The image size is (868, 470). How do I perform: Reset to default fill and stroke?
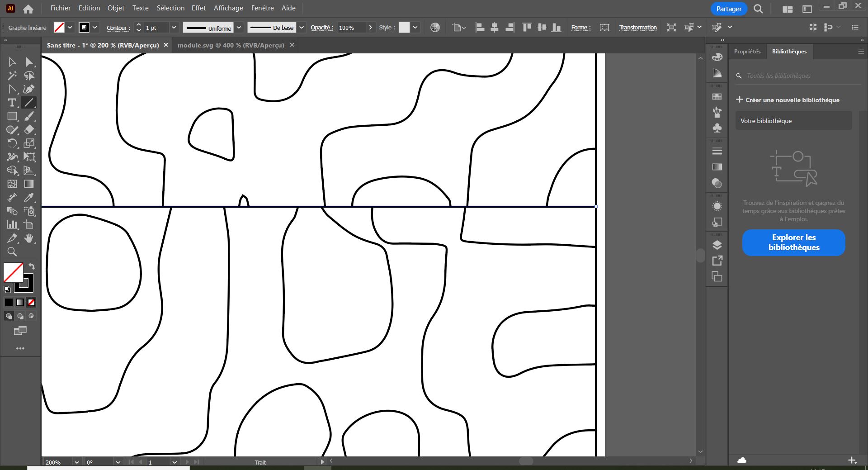7,290
